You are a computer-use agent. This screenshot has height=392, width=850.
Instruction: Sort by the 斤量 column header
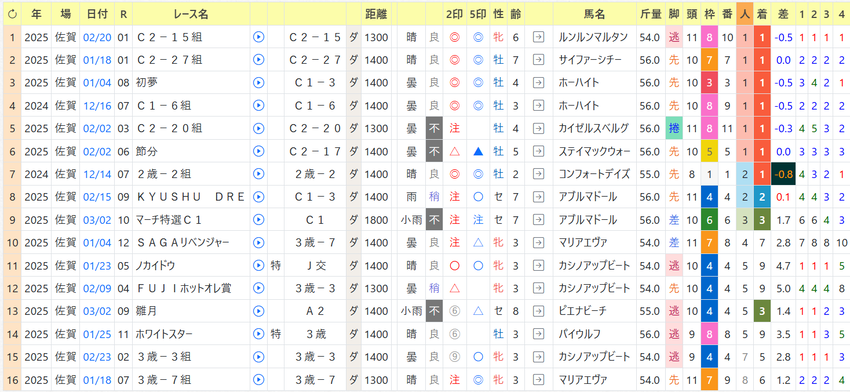point(650,15)
